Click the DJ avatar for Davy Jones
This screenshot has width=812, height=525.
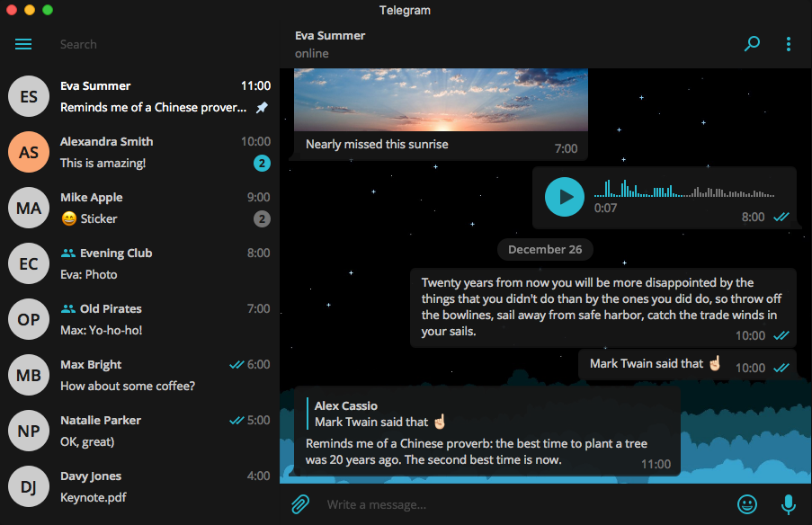[x=29, y=486]
